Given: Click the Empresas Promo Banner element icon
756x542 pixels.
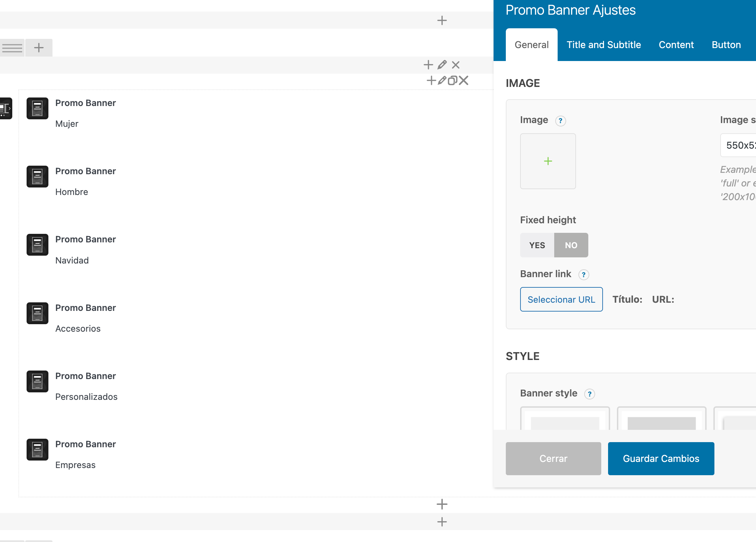Looking at the screenshot, I should [x=37, y=450].
